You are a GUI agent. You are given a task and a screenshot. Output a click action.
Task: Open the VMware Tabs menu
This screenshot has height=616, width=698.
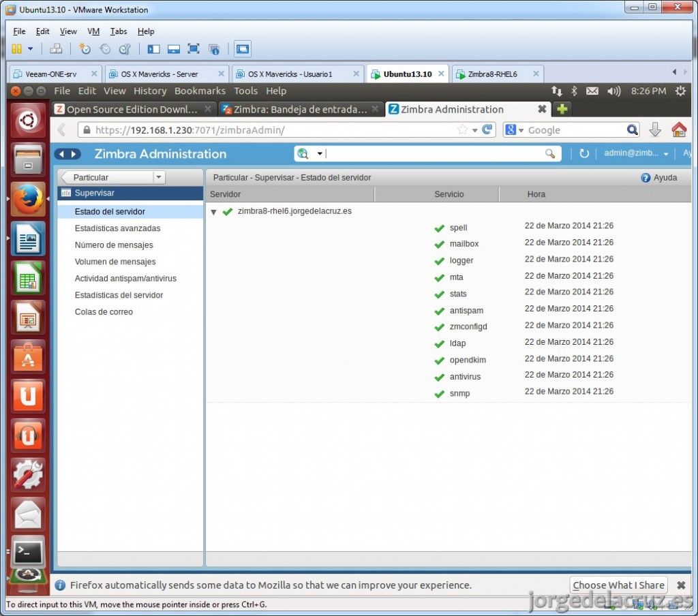pyautogui.click(x=119, y=31)
